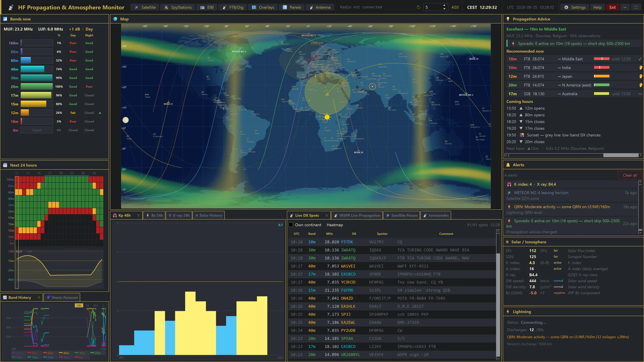Close the Live DX Spots tab
644x362 pixels.
327,215
